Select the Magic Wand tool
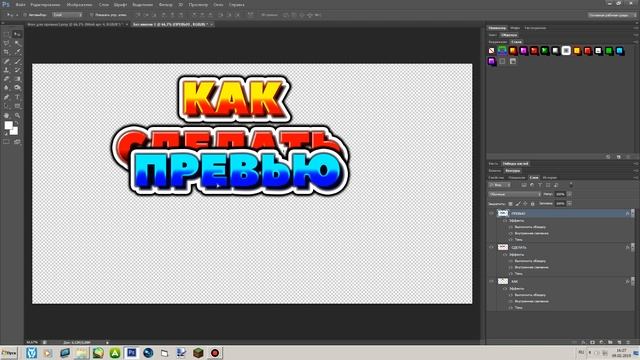The image size is (640, 360). (17, 43)
